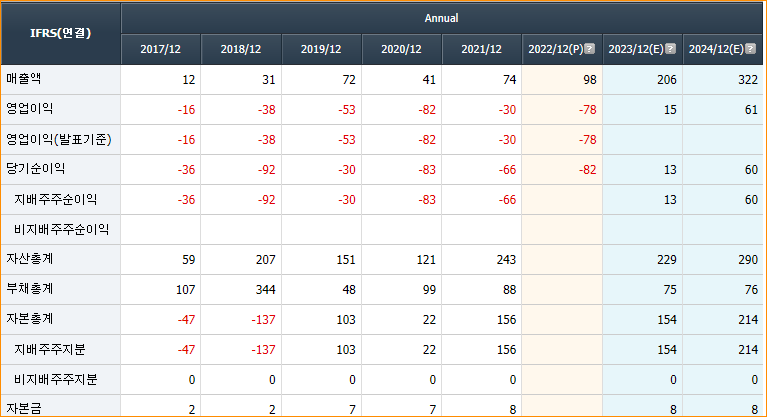
Task: Click 자산총계 value 121 for 2020/12
Action: click(426, 260)
